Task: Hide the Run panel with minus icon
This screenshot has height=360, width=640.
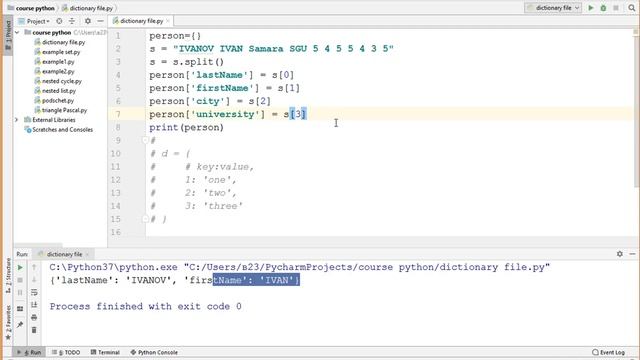Action: pyautogui.click(x=632, y=254)
